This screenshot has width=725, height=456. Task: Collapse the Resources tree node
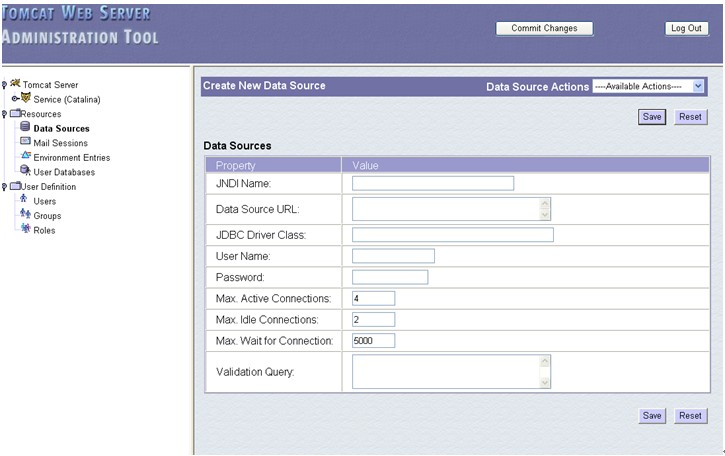click(4, 114)
